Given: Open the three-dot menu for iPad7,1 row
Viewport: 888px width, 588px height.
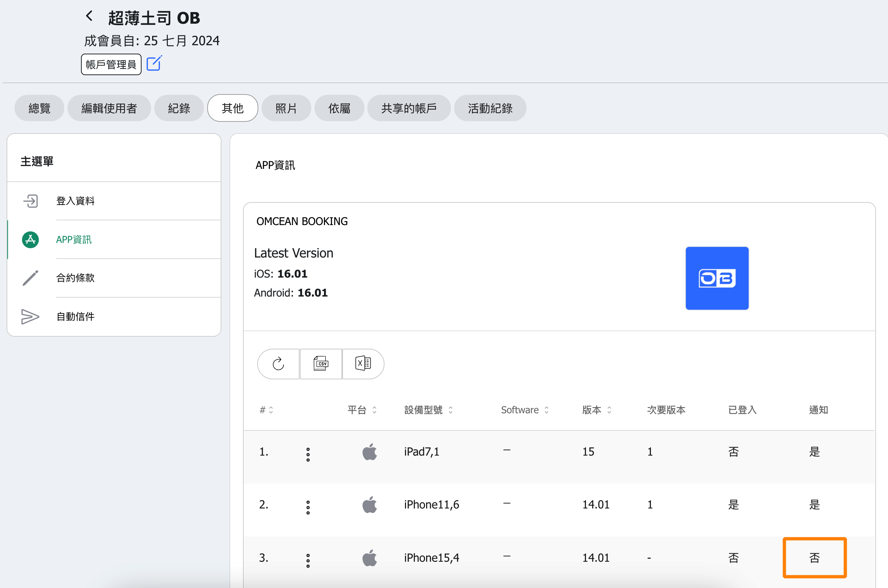Looking at the screenshot, I should (308, 454).
